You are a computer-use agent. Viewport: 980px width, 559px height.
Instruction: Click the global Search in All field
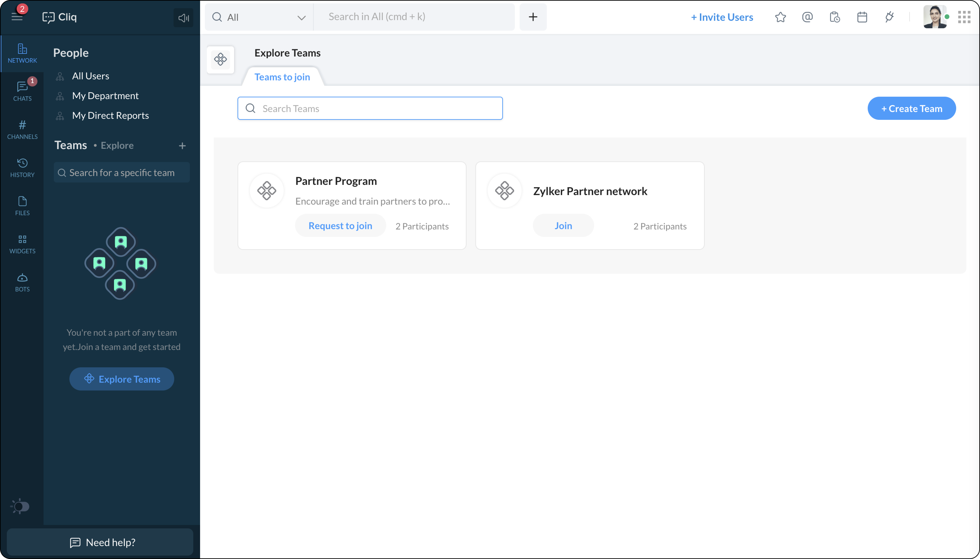(x=414, y=17)
